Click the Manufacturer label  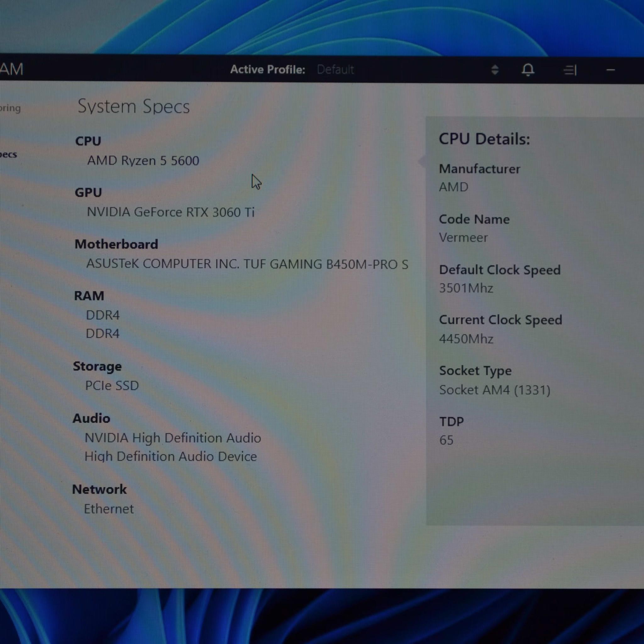[479, 169]
